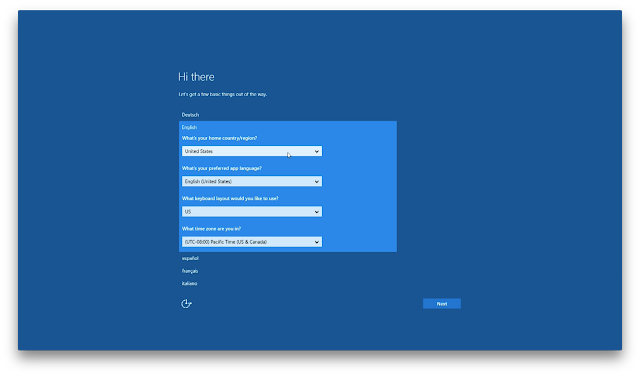Screen dimensions: 640x376
Task: Open the time zone dropdown
Action: coord(251,242)
